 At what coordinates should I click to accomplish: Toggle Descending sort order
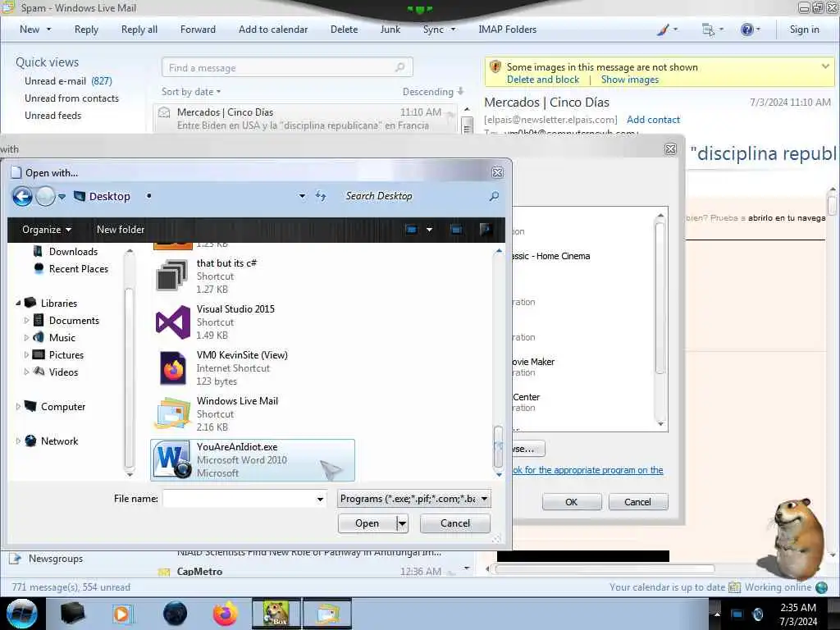[x=433, y=92]
